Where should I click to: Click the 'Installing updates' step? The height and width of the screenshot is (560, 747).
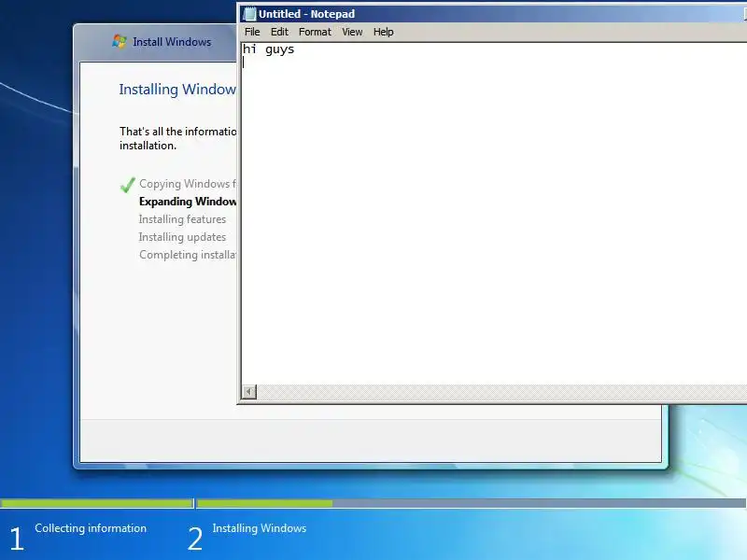point(182,237)
